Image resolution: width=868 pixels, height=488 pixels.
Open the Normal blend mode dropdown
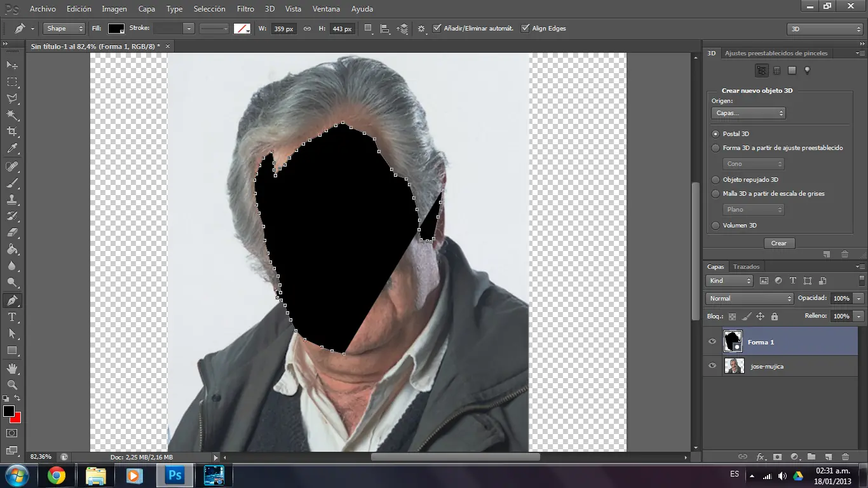(x=750, y=299)
